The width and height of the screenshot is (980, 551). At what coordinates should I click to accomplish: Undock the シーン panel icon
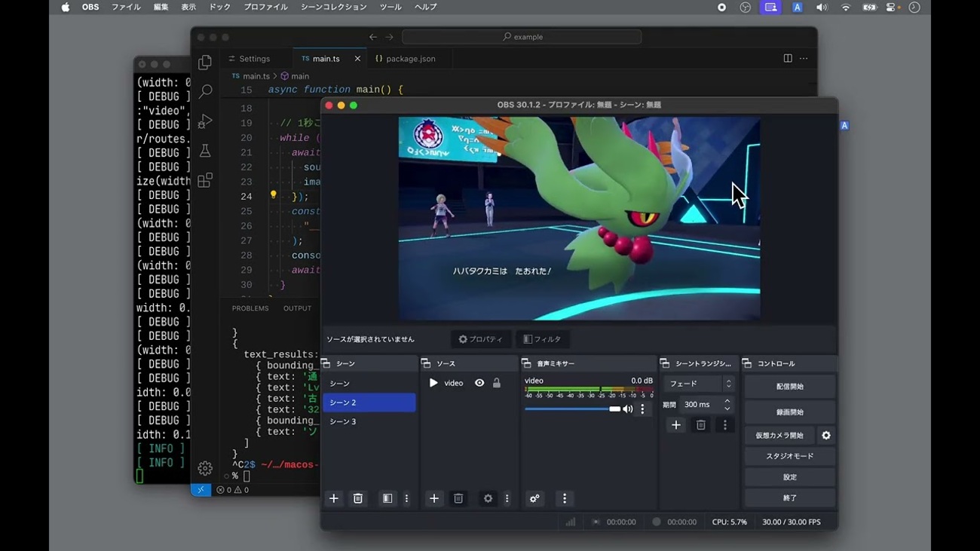point(326,363)
